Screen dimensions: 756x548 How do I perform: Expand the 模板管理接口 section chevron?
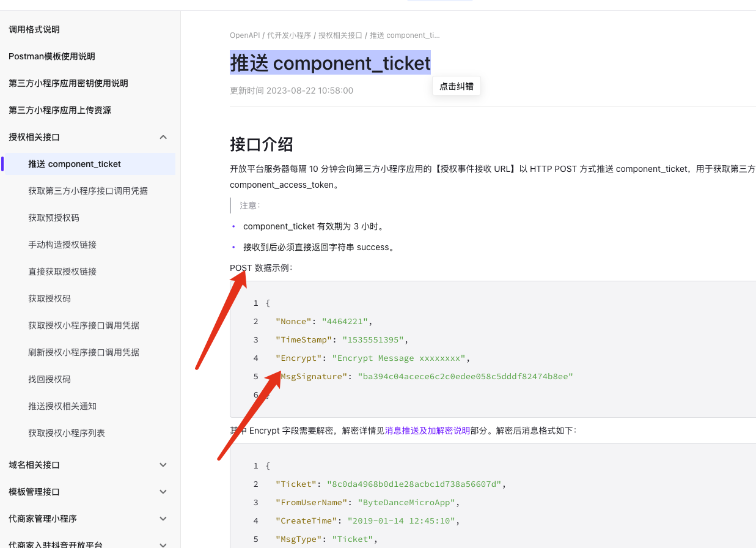click(x=163, y=492)
